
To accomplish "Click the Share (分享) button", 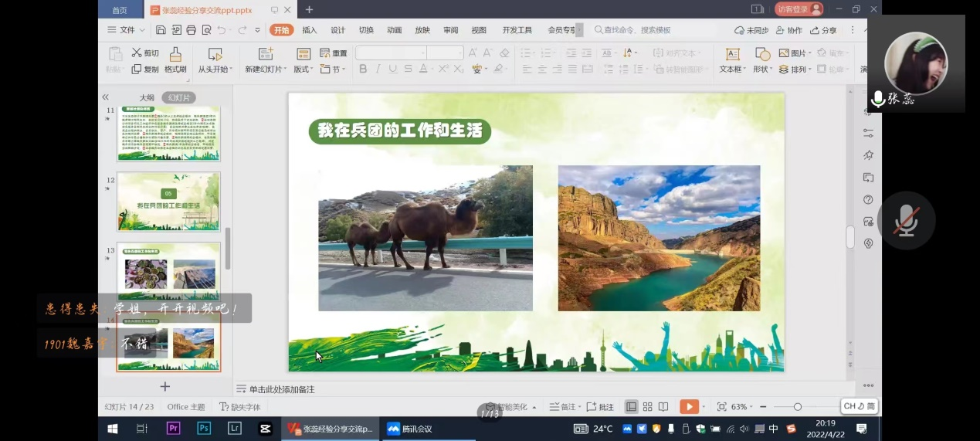I will [824, 30].
